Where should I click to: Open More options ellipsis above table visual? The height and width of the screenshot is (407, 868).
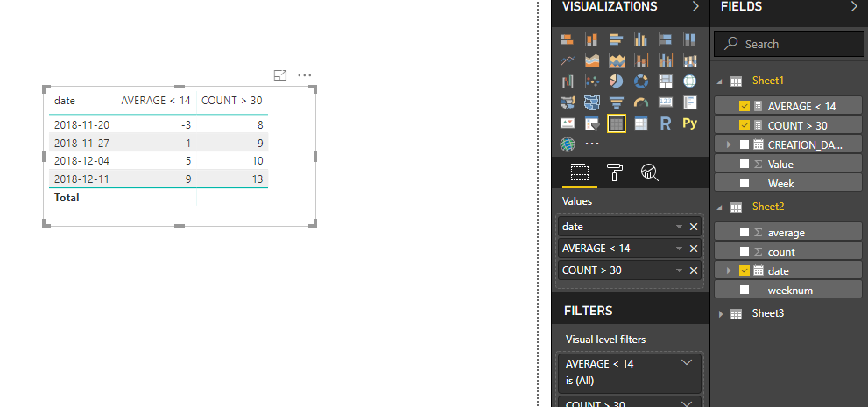pos(305,75)
